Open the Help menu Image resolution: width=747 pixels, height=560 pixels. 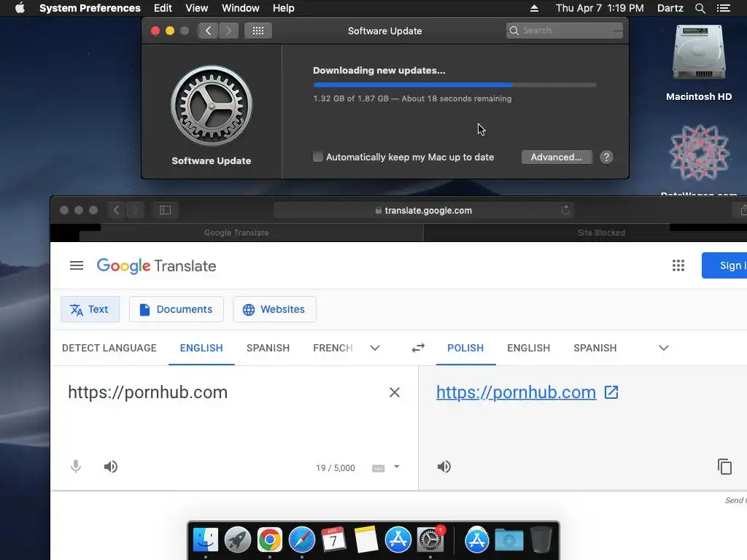284,8
